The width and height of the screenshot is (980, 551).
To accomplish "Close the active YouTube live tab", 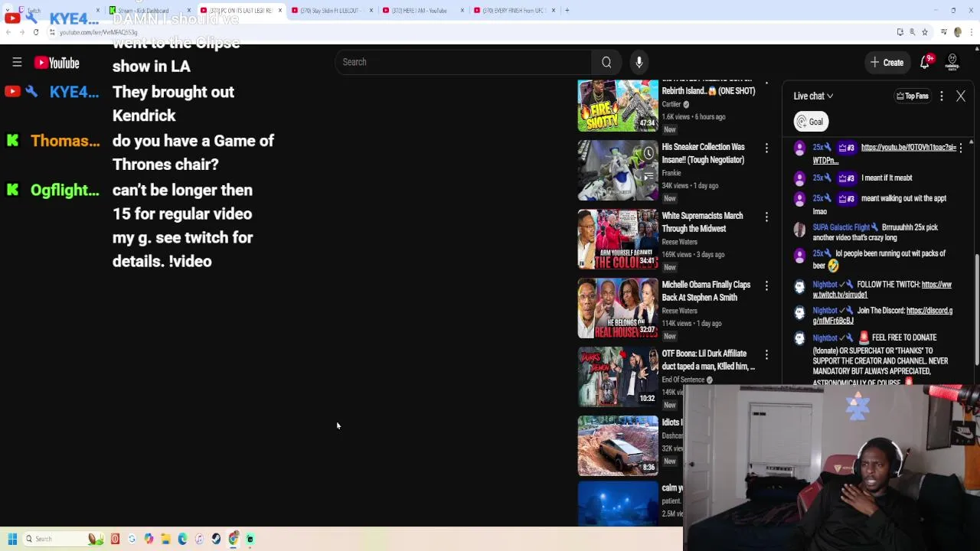I will point(279,10).
